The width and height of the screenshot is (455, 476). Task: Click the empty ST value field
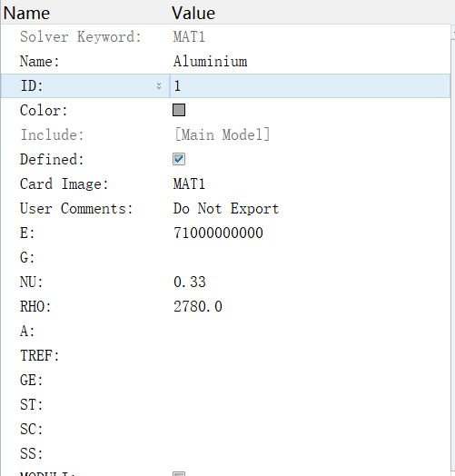point(310,404)
